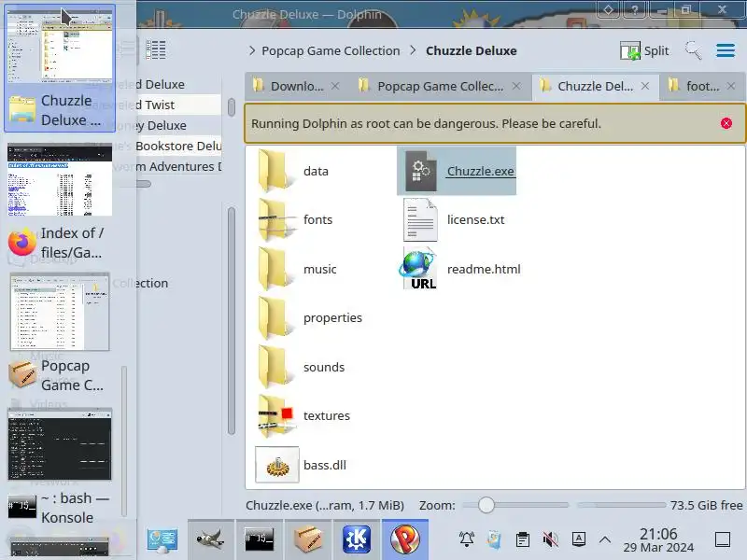Select the properties folder
The image size is (747, 560).
tap(310, 318)
